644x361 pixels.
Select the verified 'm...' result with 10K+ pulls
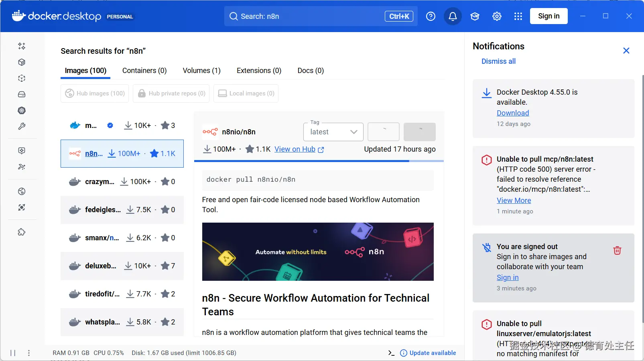click(122, 126)
